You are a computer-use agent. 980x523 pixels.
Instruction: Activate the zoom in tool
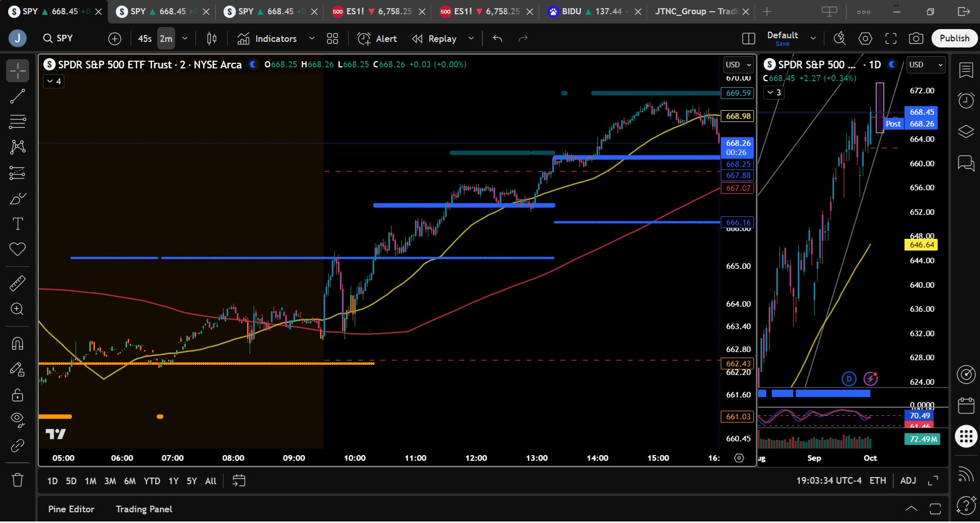[x=17, y=309]
